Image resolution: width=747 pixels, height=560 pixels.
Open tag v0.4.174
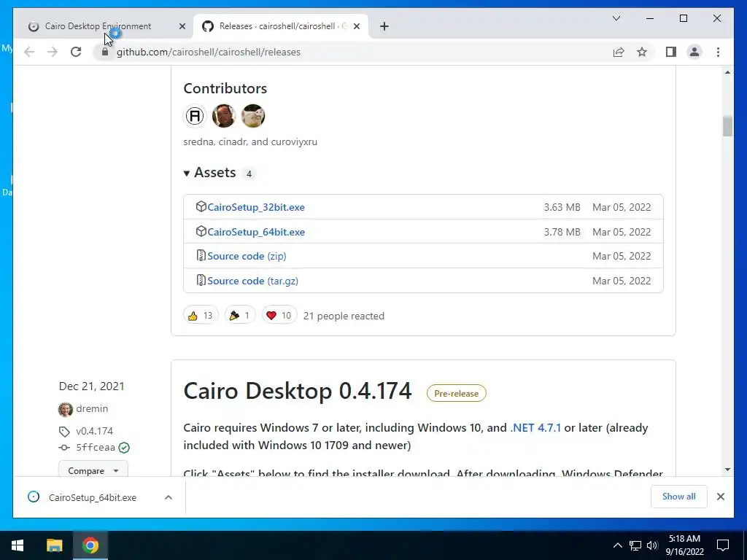(x=94, y=431)
